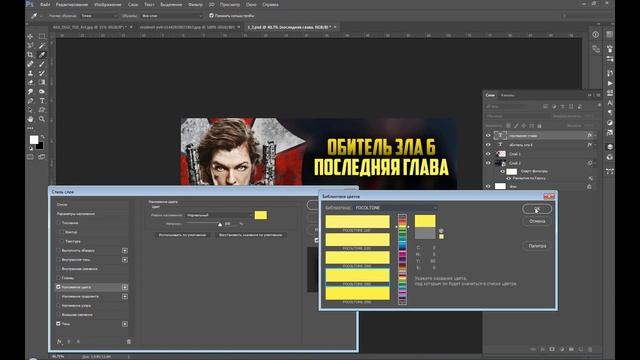Select the top yellow FOCOLTONE swatch
The image size is (640, 360).
click(x=357, y=222)
